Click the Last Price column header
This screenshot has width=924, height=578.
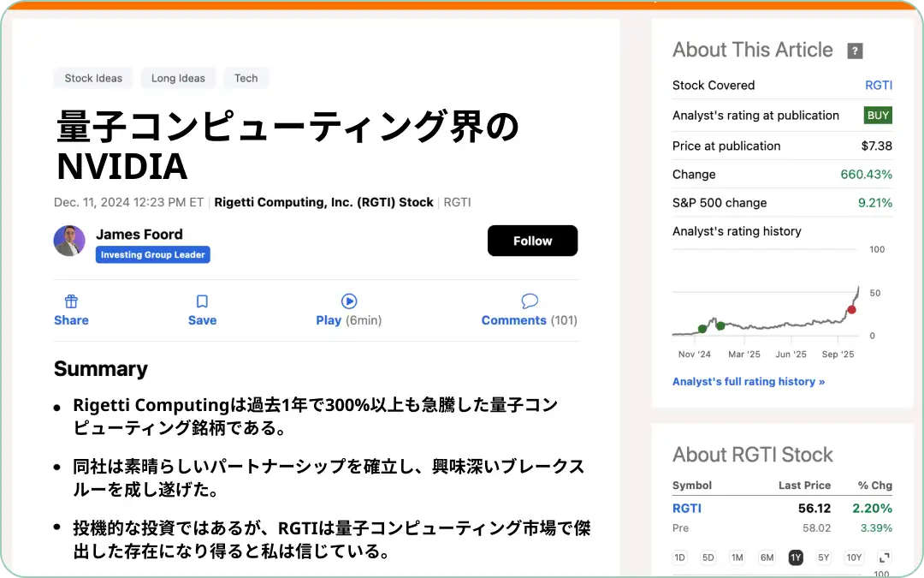pyautogui.click(x=804, y=485)
